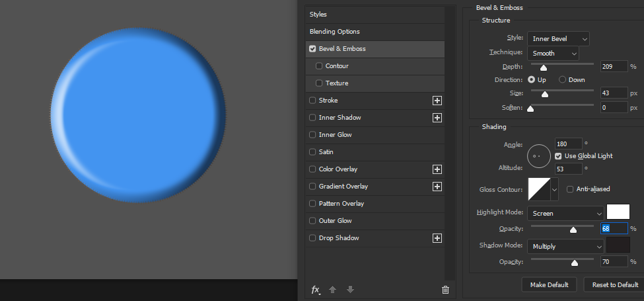
Task: Click the Shadow Opacity slider handle
Action: point(575,263)
